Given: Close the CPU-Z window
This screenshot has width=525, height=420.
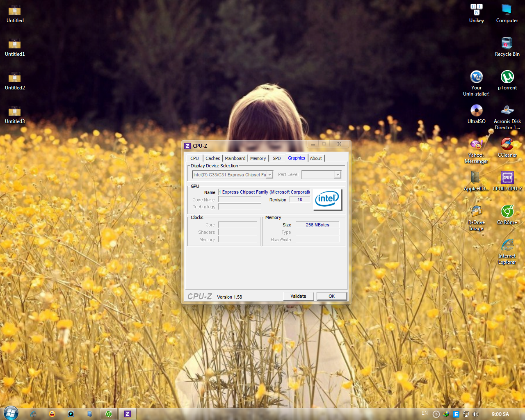Looking at the screenshot, I should pyautogui.click(x=339, y=144).
